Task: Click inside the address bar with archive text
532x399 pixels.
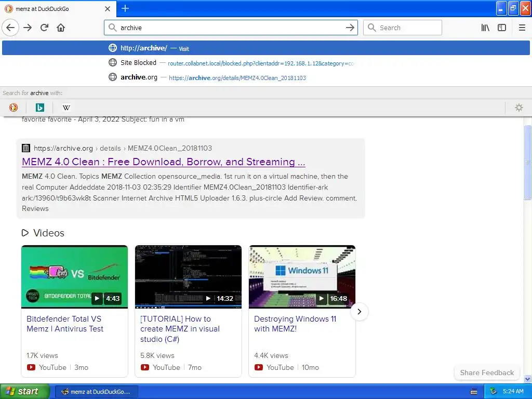Action: [x=231, y=28]
